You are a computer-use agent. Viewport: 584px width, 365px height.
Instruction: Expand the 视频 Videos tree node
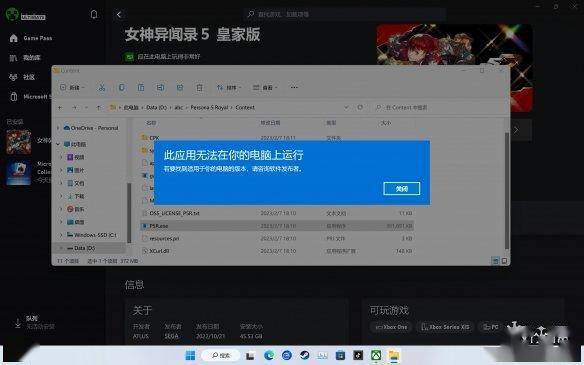62,157
